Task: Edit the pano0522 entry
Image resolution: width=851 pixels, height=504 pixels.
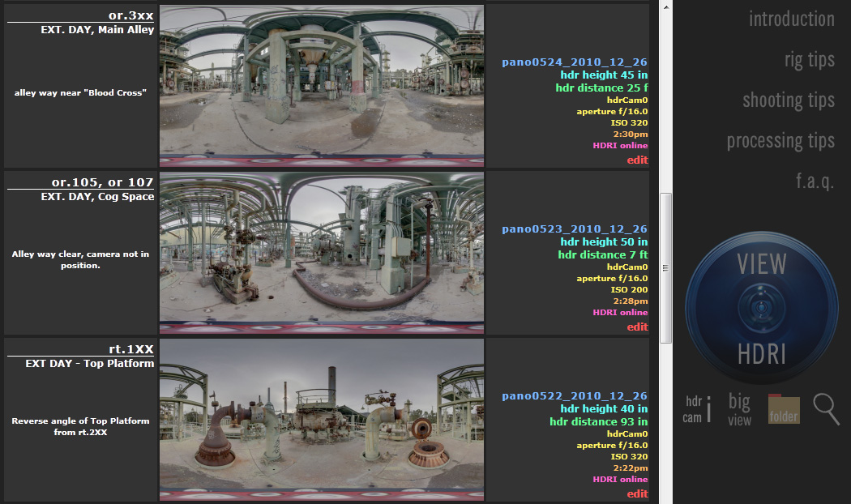Action: point(637,494)
